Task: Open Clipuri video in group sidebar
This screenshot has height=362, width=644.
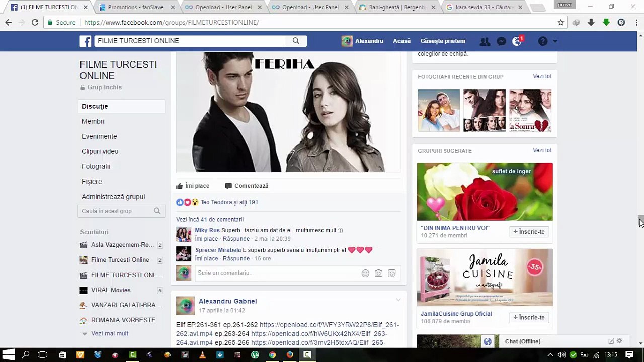Action: [100, 151]
